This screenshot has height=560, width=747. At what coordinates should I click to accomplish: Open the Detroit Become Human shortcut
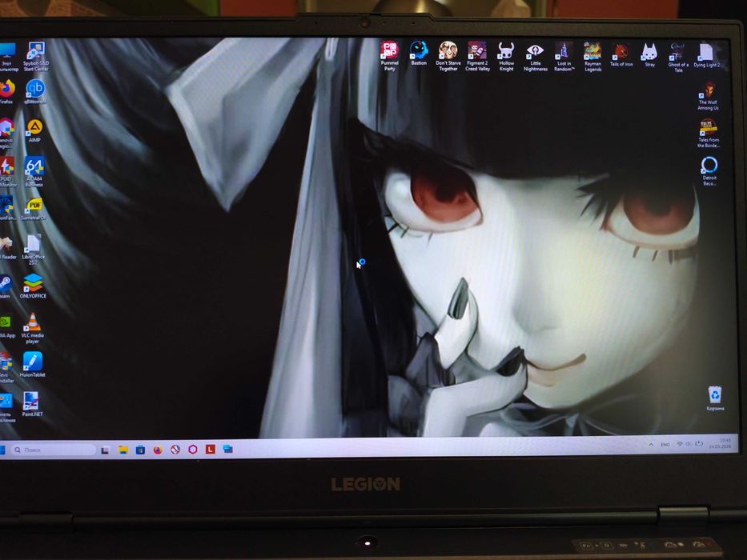[x=709, y=171]
